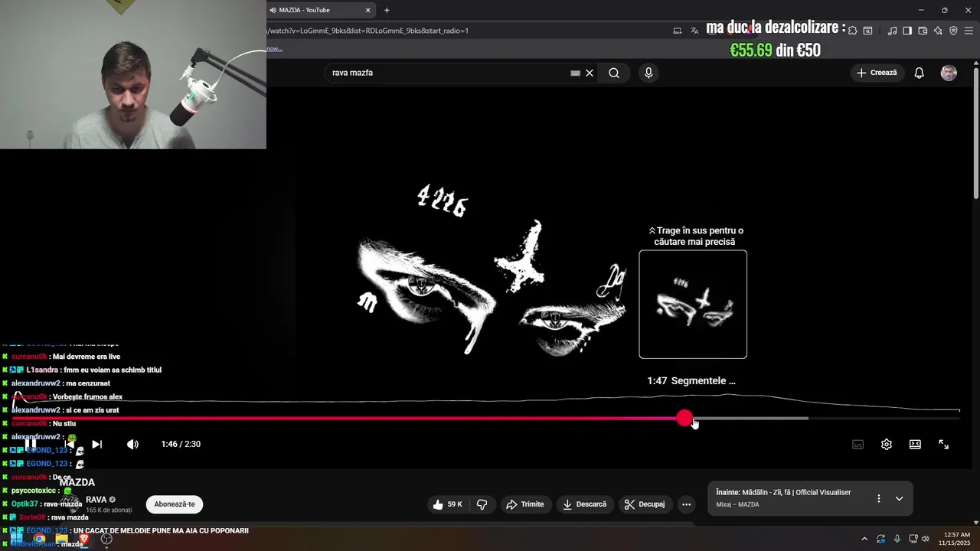
Task: Skip to the next video
Action: tap(96, 444)
